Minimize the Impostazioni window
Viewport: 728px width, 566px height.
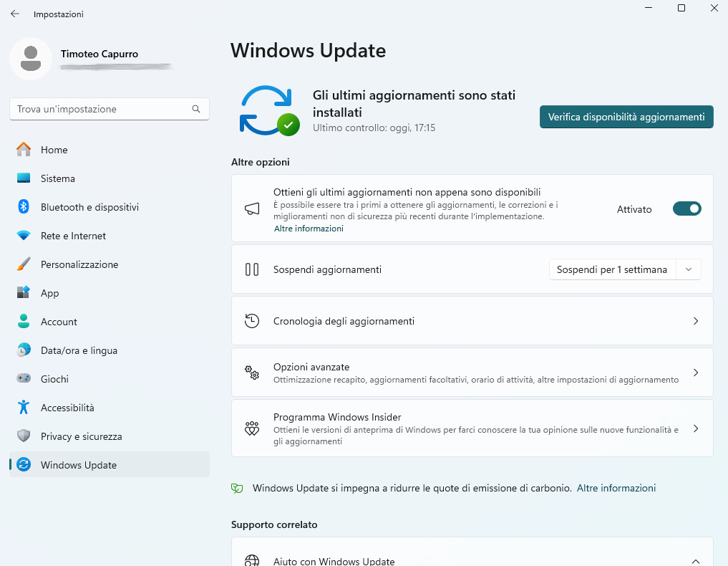click(649, 8)
